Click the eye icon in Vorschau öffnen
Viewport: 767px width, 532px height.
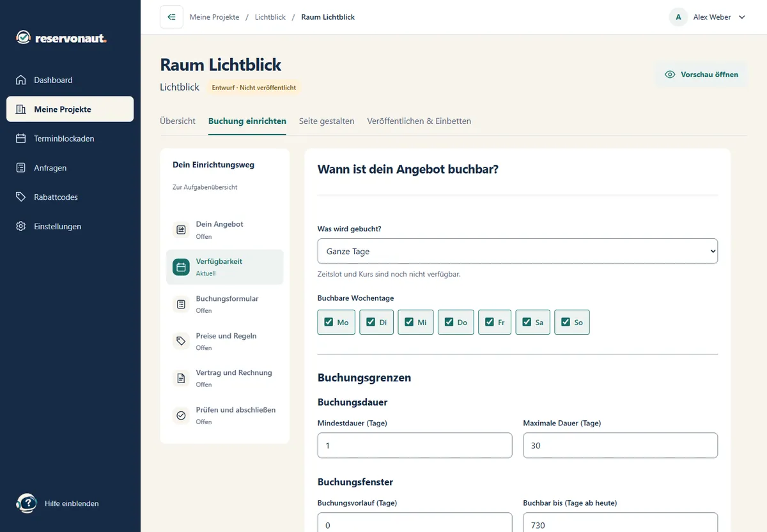pos(670,75)
